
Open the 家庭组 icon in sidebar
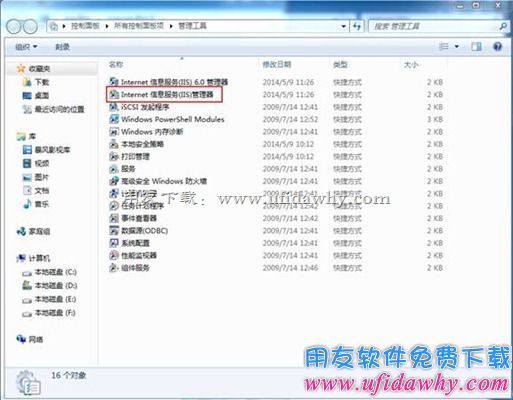(21, 231)
